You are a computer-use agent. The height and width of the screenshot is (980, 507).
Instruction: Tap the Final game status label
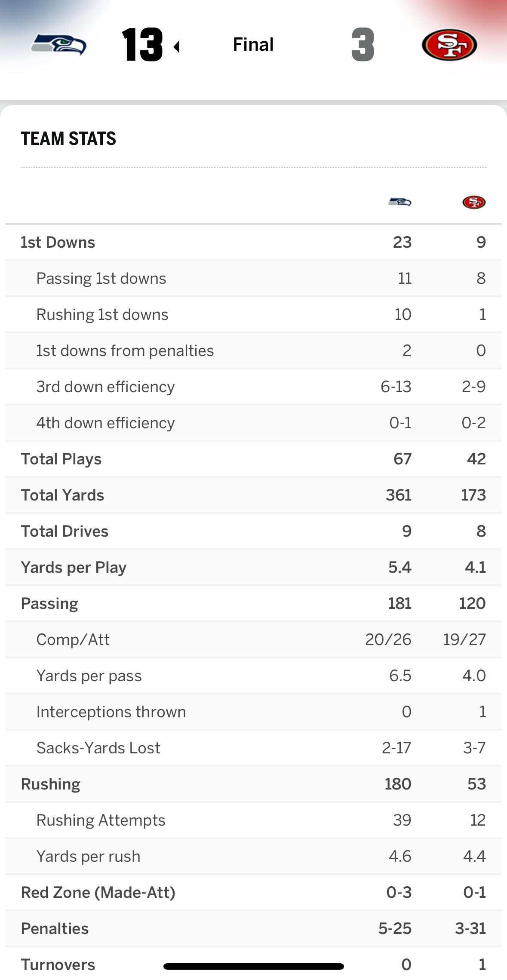point(253,44)
